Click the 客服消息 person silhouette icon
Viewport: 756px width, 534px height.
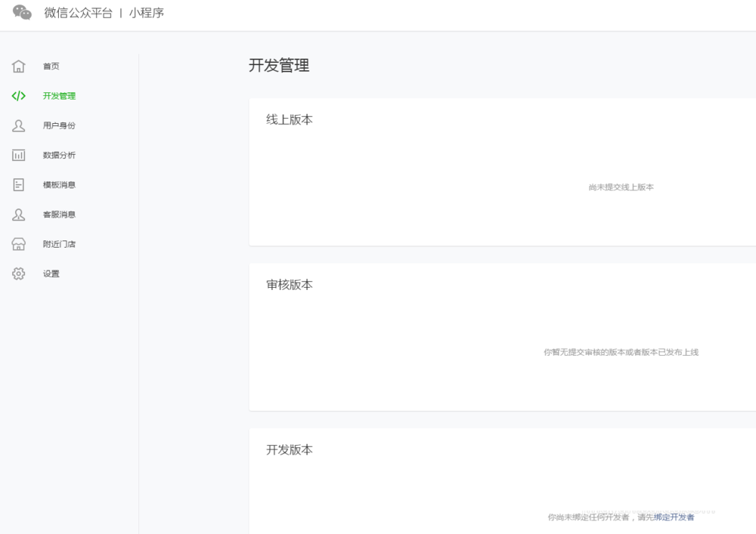click(x=18, y=214)
